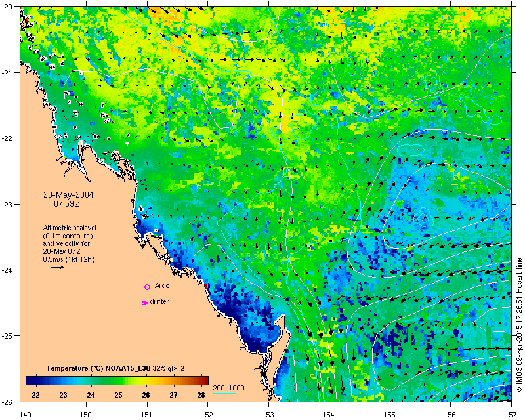This screenshot has width=525, height=420.
Task: Click the 'and velocity for' text line
Action: point(66,243)
